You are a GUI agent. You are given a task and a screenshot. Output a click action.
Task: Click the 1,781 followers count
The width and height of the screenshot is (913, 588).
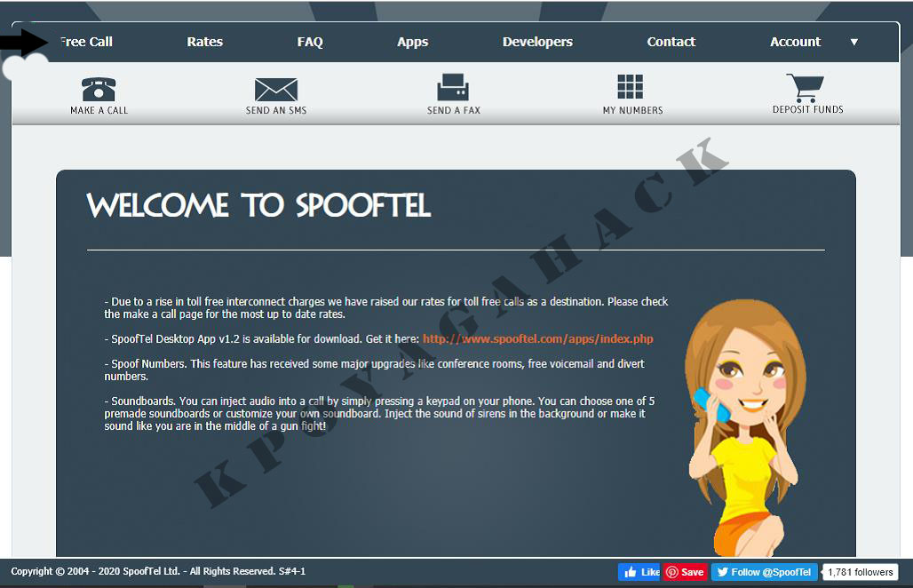pyautogui.click(x=861, y=572)
